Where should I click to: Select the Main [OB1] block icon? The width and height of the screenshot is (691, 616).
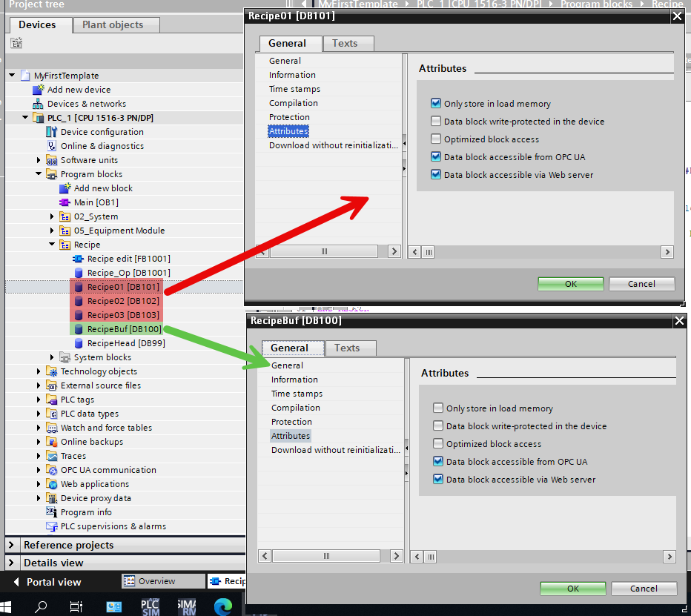65,202
